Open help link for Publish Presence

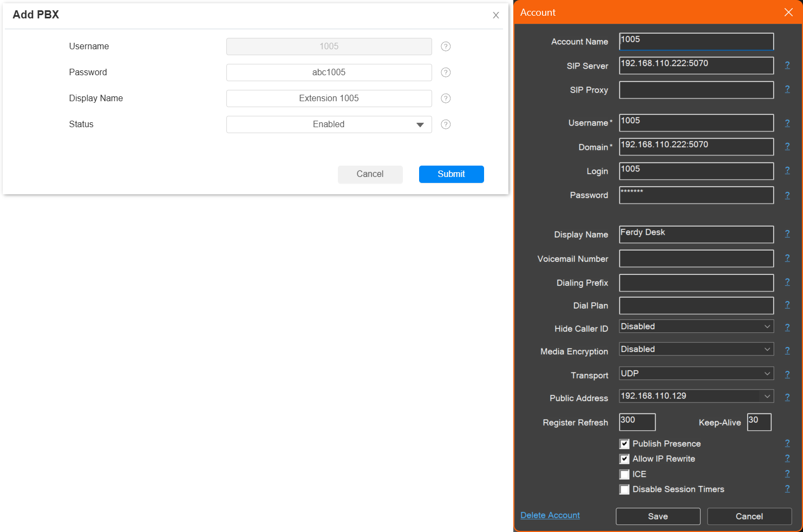coord(787,443)
